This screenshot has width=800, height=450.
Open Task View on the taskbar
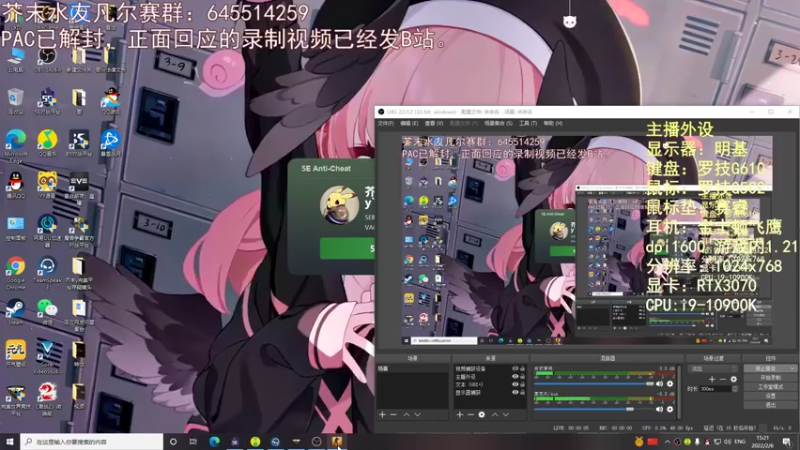tap(193, 442)
